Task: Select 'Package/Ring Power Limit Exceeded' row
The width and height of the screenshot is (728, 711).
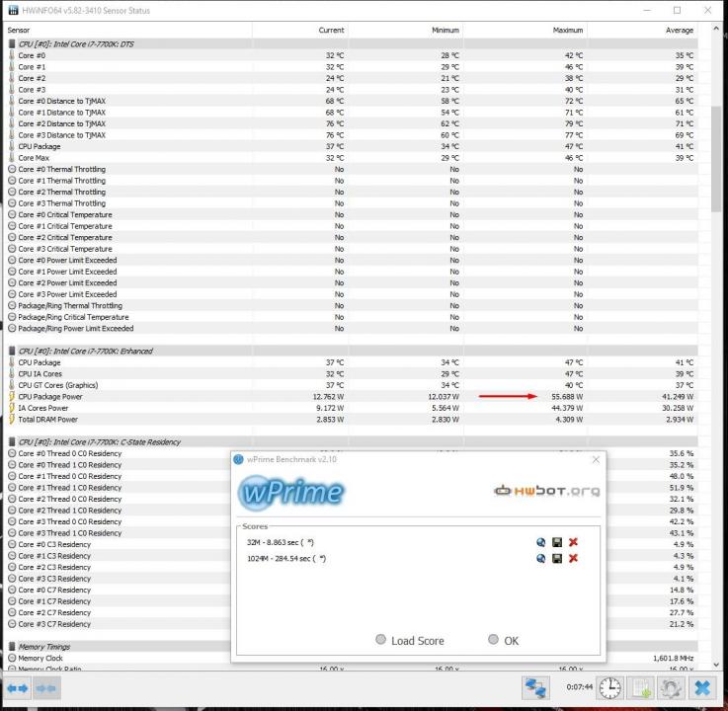Action: coord(353,328)
